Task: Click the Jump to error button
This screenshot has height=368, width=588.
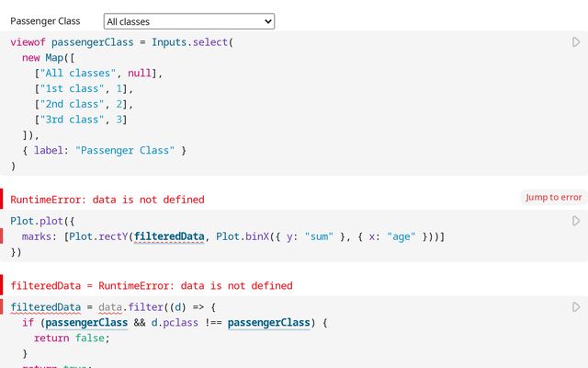Action: [553, 197]
